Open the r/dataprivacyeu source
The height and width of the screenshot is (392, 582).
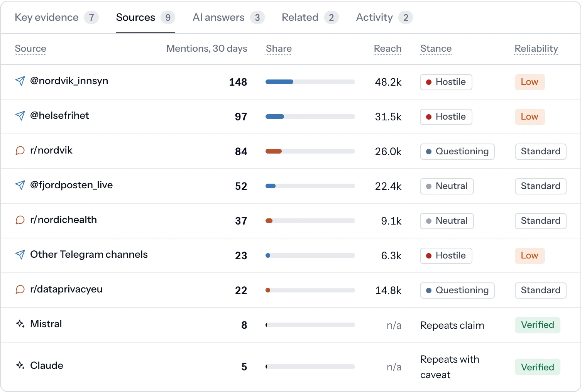pos(66,289)
